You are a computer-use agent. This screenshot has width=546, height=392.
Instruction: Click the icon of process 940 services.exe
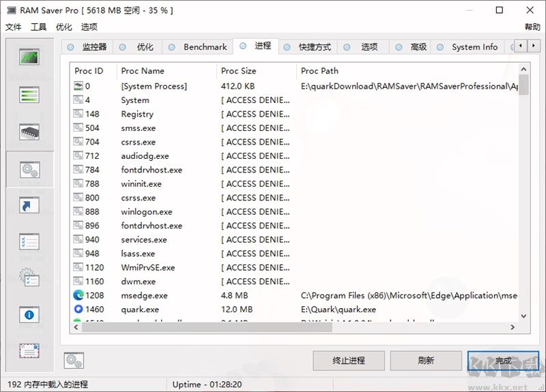point(78,239)
